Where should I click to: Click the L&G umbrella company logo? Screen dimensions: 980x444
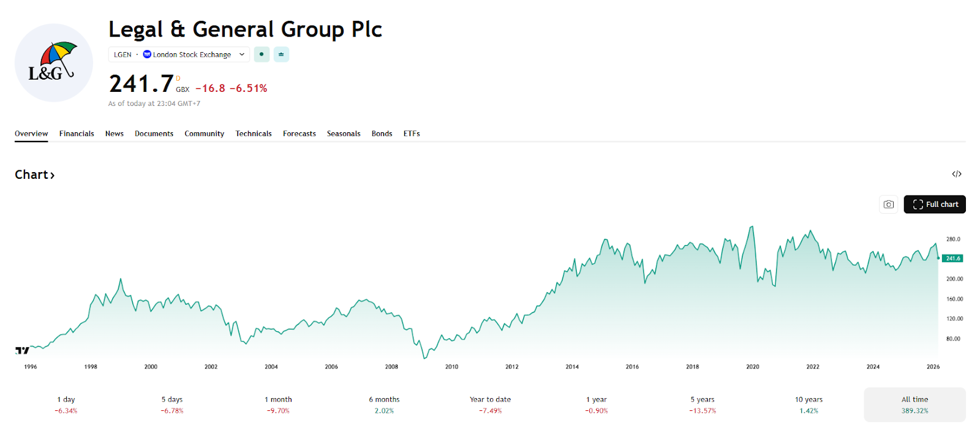(54, 63)
